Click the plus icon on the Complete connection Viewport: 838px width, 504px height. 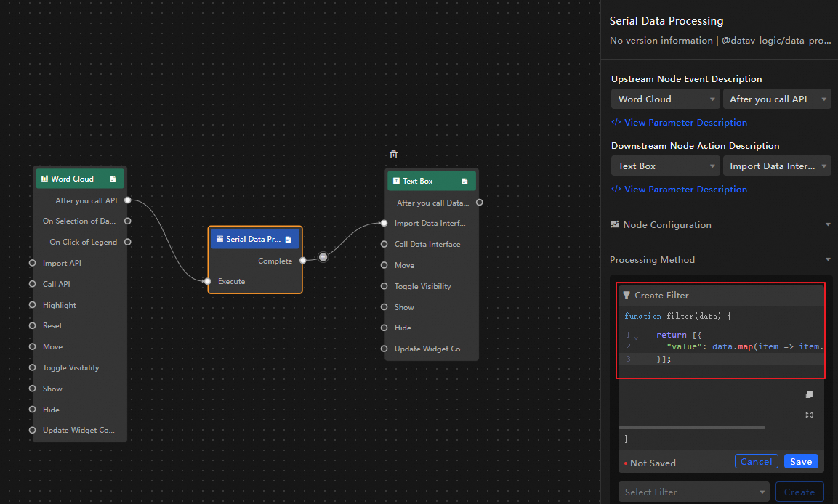click(x=323, y=257)
